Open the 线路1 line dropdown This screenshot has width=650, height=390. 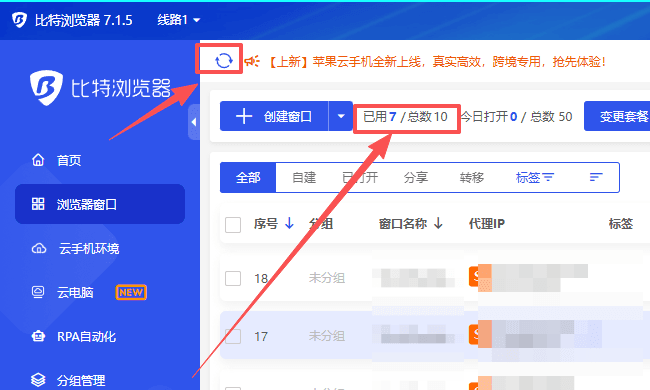pyautogui.click(x=179, y=19)
